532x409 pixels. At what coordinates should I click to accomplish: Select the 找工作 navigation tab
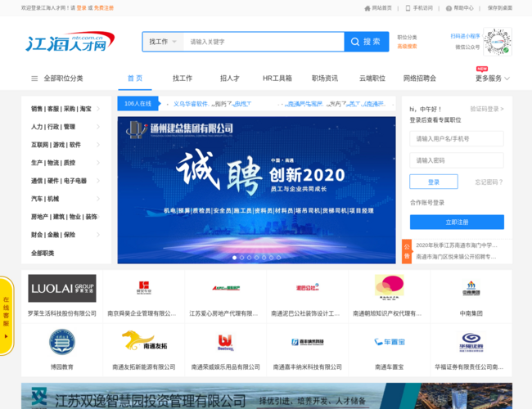183,79
